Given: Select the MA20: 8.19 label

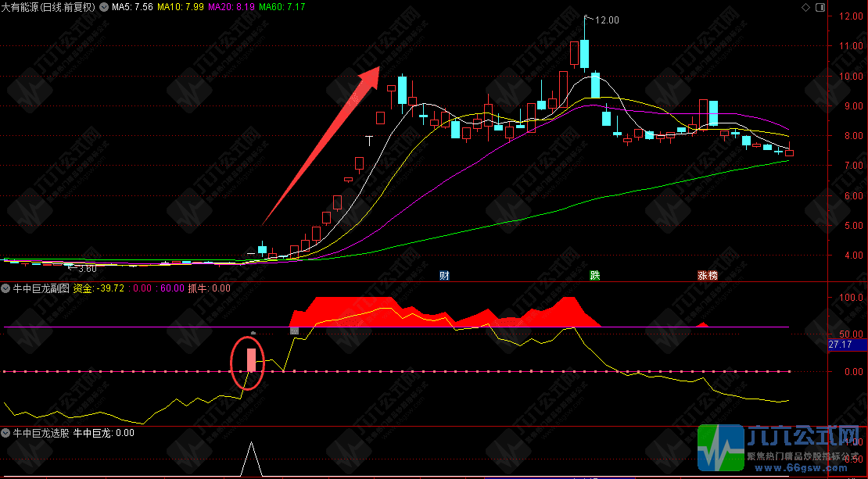Looking at the screenshot, I should click(x=231, y=7).
